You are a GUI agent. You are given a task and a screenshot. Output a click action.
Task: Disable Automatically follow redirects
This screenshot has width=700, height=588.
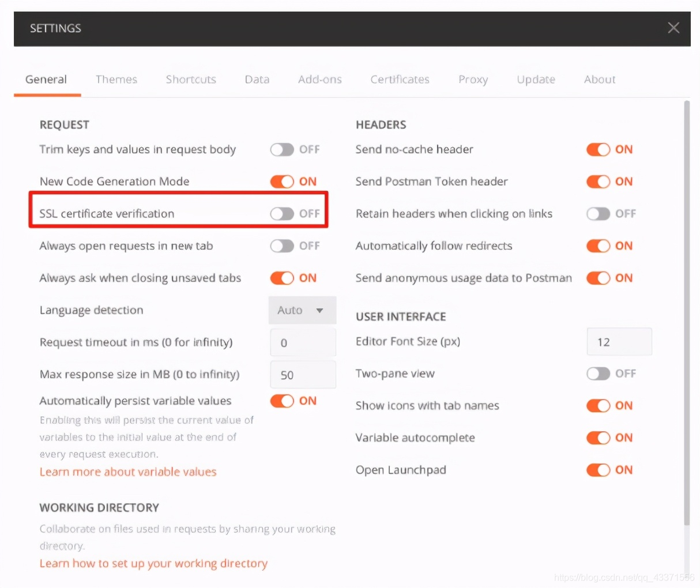pos(598,246)
